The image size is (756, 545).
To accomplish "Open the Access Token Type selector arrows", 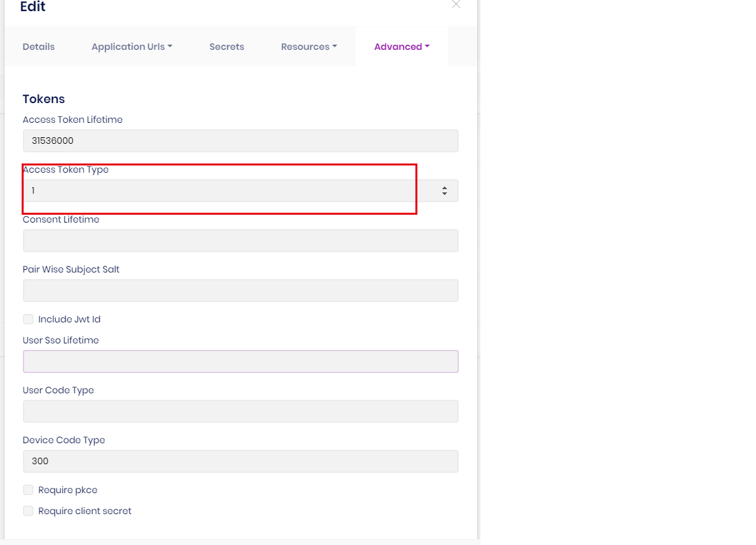I will [444, 191].
